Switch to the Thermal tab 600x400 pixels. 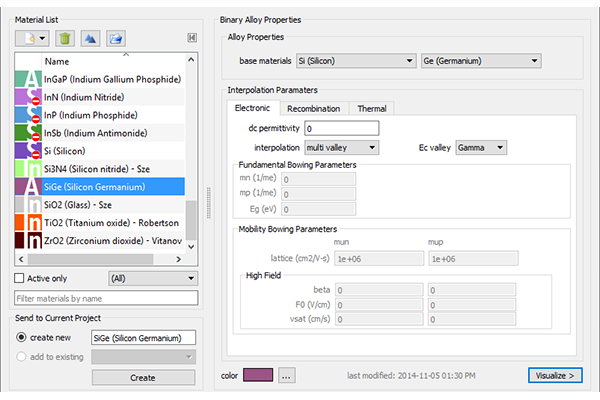tap(372, 109)
